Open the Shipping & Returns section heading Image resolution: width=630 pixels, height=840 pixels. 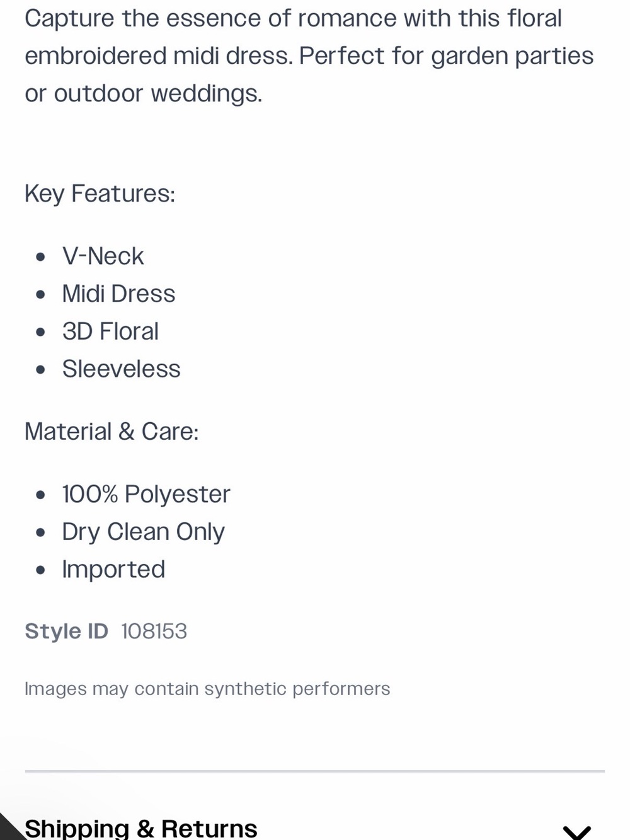coord(141,828)
